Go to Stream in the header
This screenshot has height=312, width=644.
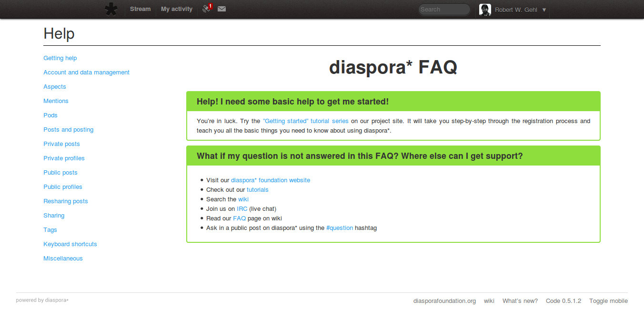[x=140, y=9]
